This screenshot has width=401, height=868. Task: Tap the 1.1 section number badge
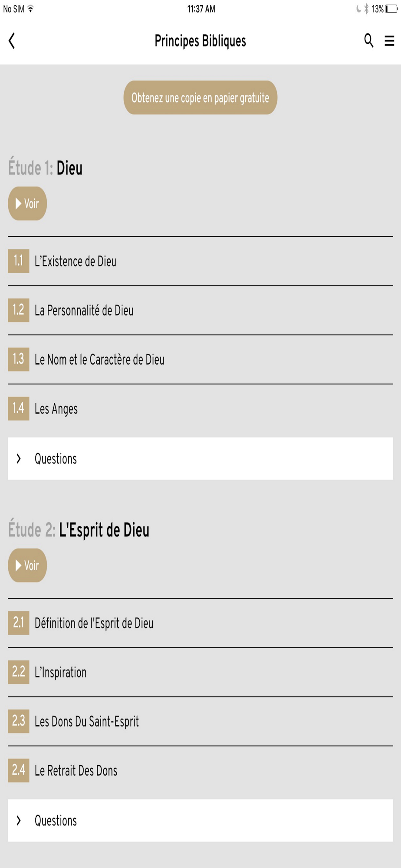point(19,261)
